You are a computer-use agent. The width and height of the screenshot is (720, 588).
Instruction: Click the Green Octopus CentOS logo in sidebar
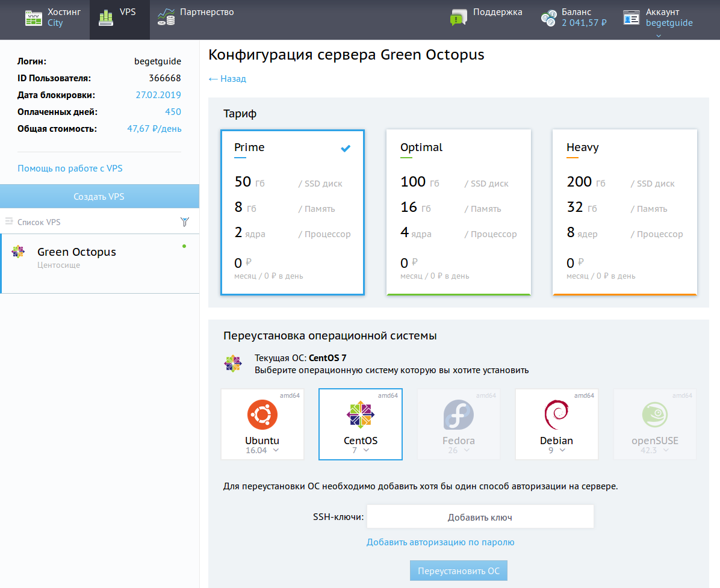coord(18,252)
